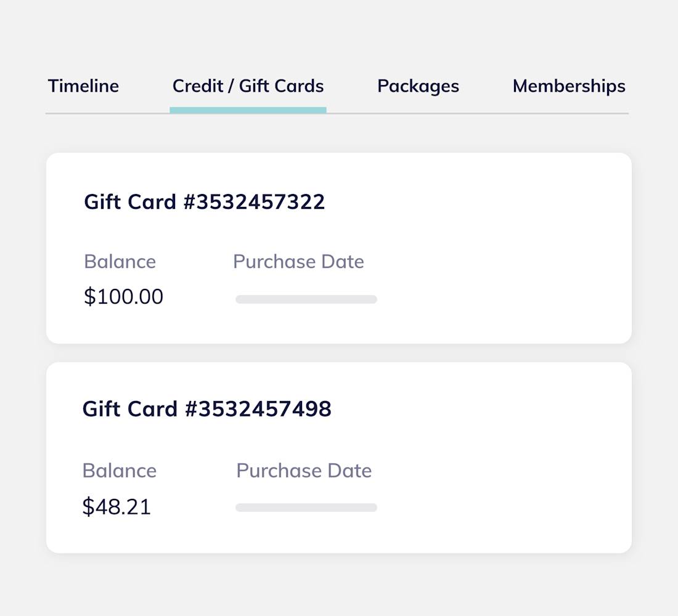The width and height of the screenshot is (678, 616).
Task: Click the purchase date placeholder bar on first card
Action: tap(306, 299)
